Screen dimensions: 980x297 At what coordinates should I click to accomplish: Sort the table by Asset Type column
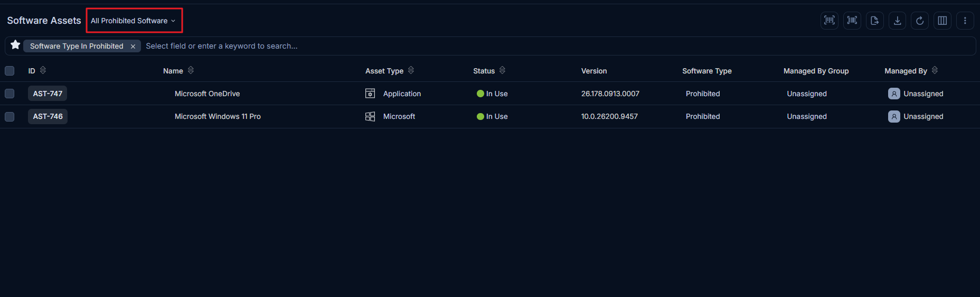pos(411,70)
